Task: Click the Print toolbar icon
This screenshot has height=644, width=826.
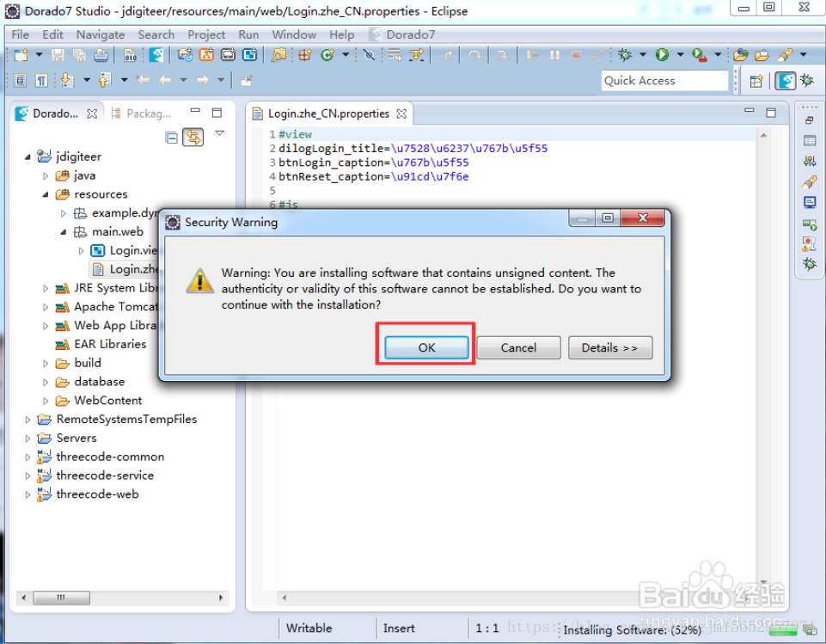Action: coord(101,55)
